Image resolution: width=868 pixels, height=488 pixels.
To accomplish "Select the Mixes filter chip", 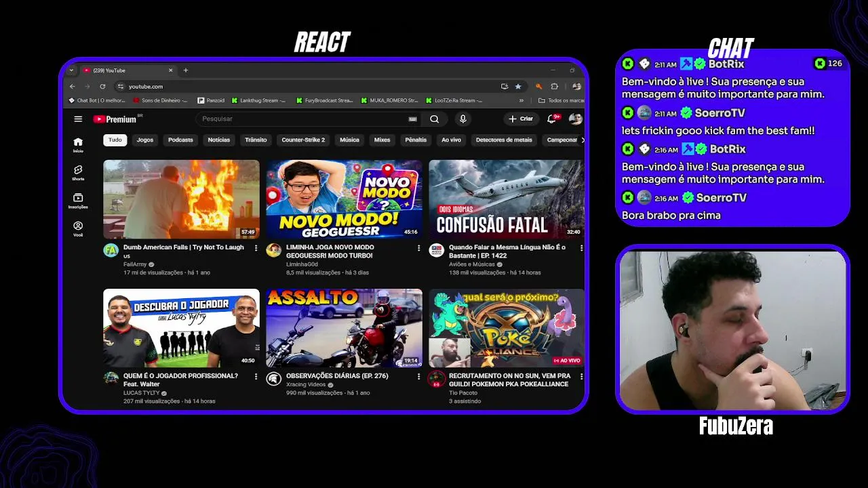I will point(382,140).
